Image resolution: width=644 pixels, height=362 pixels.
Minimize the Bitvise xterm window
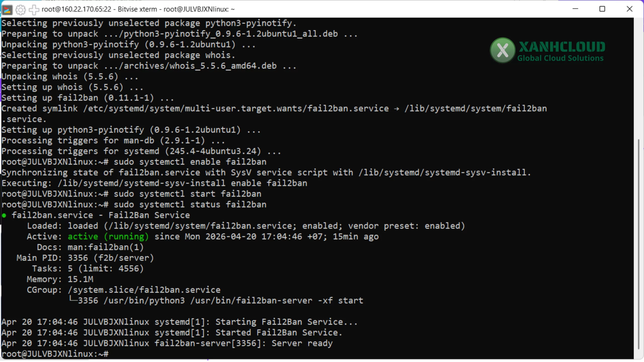point(575,9)
